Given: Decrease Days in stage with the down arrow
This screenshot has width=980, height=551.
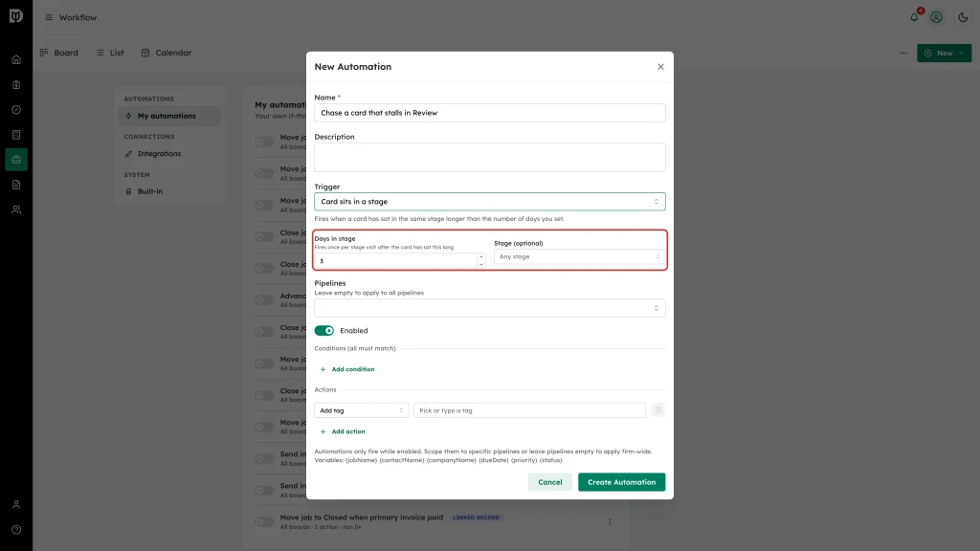Looking at the screenshot, I should click(x=480, y=265).
